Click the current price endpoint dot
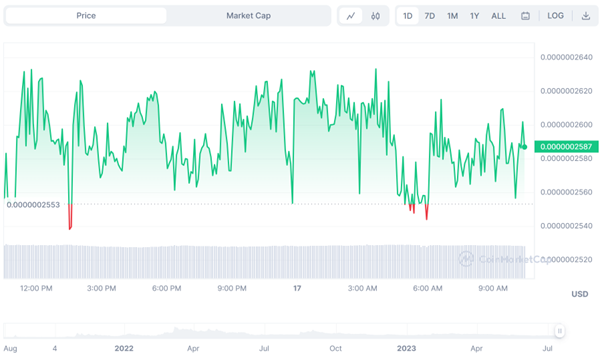602x360 pixels. pyautogui.click(x=525, y=147)
